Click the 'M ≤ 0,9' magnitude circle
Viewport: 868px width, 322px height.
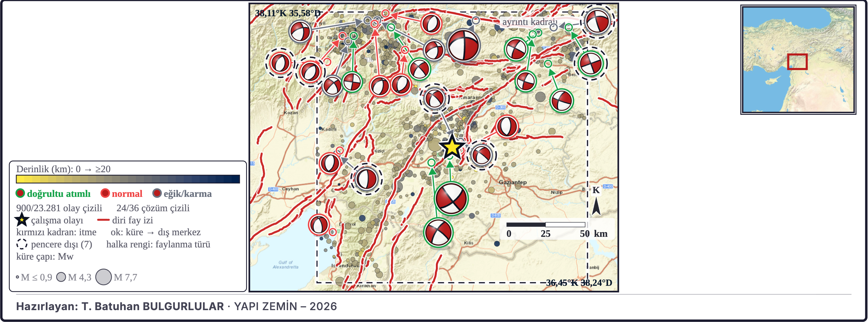click(17, 277)
